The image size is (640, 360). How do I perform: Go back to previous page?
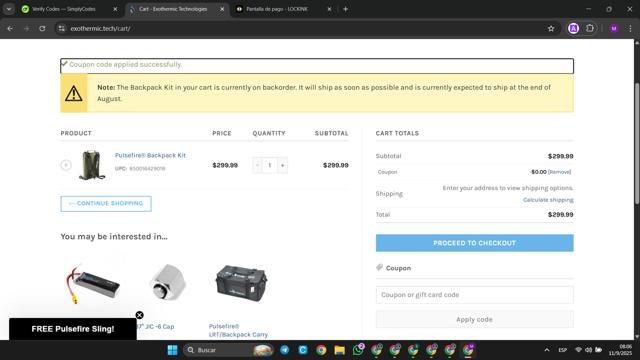(10, 29)
